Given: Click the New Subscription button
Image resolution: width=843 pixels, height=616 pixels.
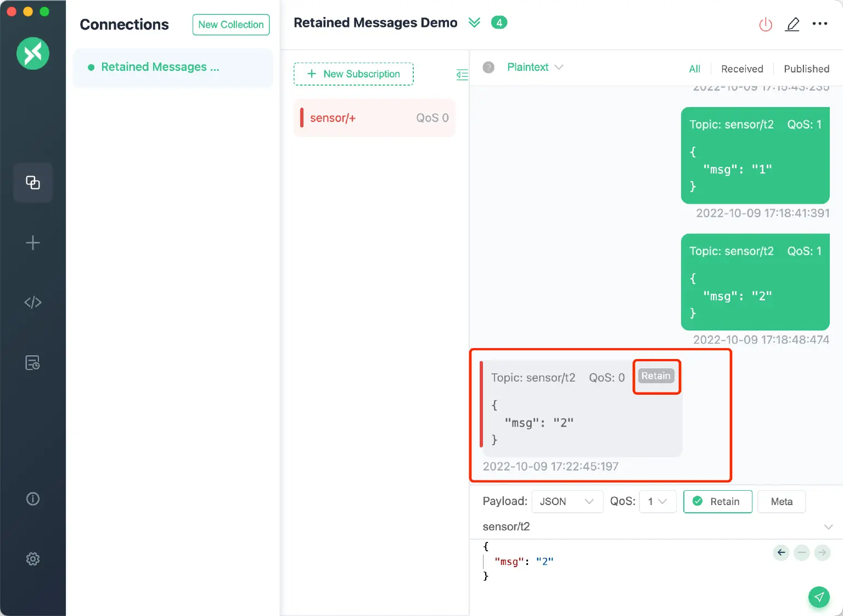Looking at the screenshot, I should (x=353, y=74).
